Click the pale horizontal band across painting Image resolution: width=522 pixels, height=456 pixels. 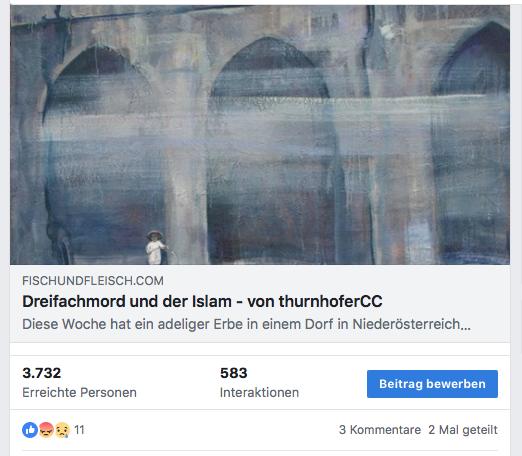coord(260,118)
